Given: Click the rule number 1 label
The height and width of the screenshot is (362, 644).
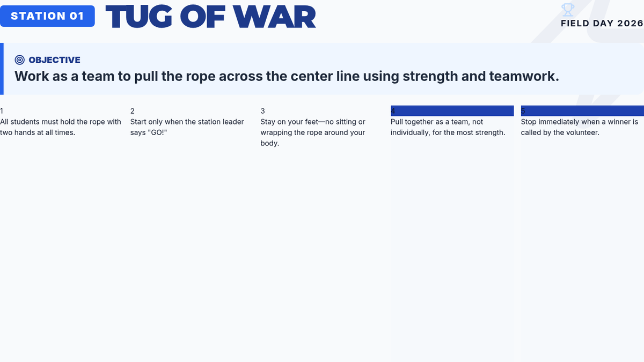Looking at the screenshot, I should point(2,111).
